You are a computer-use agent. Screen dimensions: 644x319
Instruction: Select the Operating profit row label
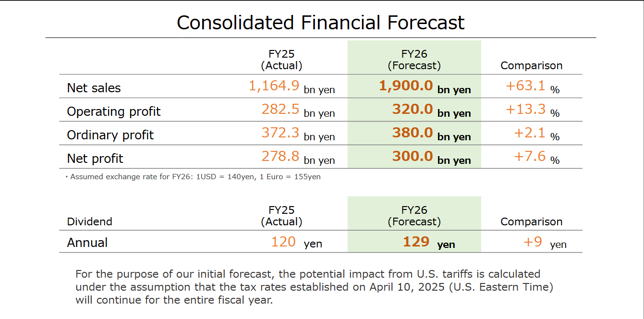coord(114,111)
